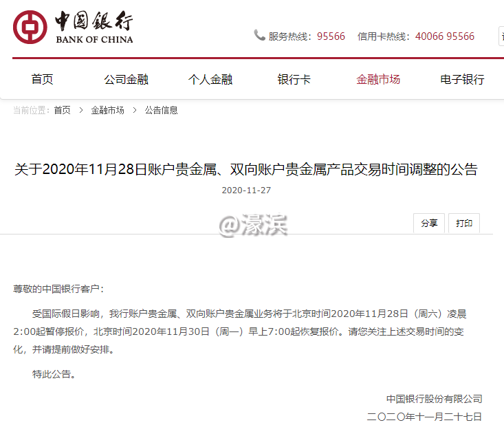This screenshot has width=504, height=447.
Task: Click the 金融市场 breadcrumb link
Action: [107, 110]
